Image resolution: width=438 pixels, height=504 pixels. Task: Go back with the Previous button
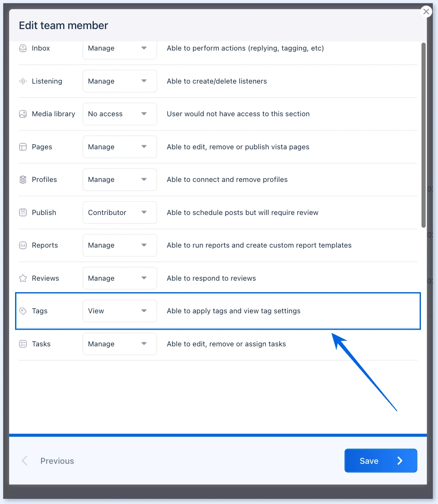click(48, 461)
